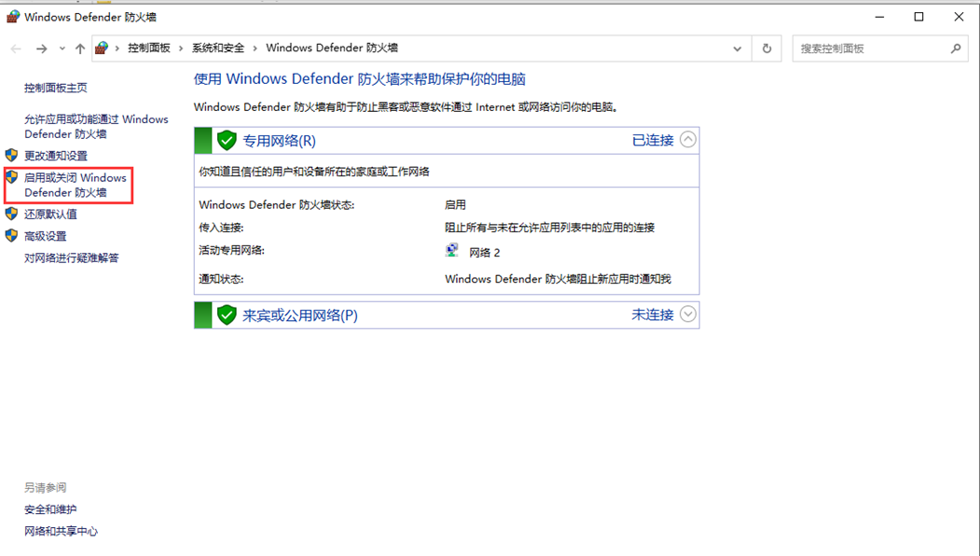Focus the 搜索控制面板 search box
The width and height of the screenshot is (980, 556).
tap(880, 49)
